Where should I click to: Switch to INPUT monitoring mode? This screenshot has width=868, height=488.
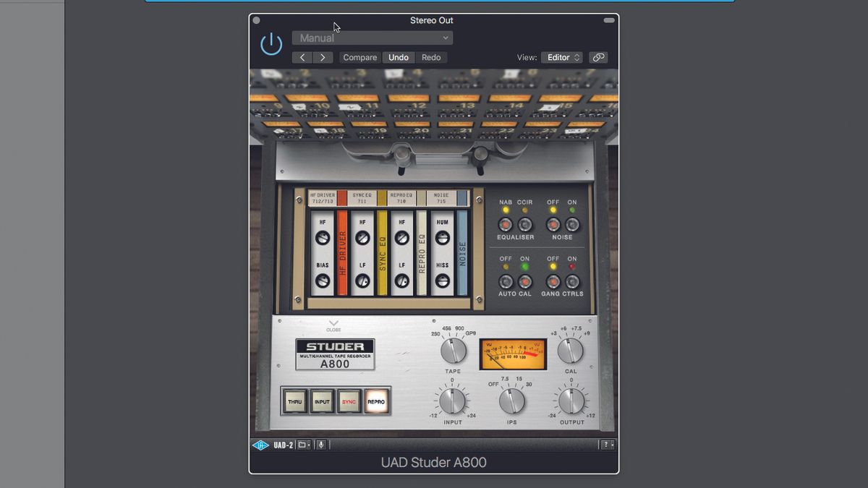point(321,401)
